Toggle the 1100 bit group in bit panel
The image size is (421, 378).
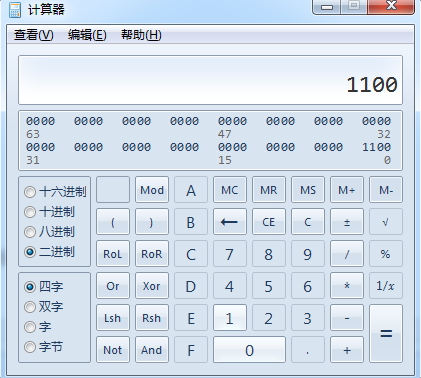click(x=376, y=147)
